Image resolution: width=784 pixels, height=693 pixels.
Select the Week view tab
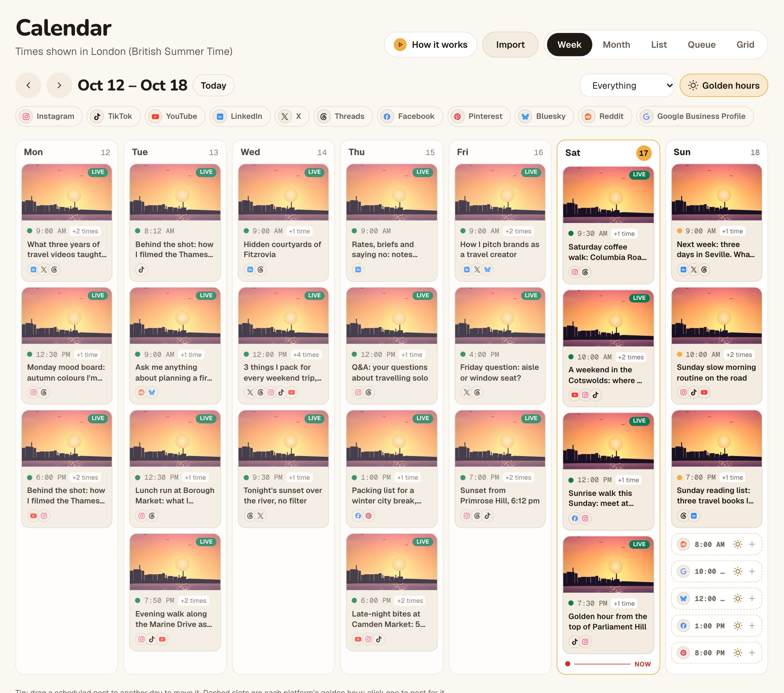click(569, 45)
